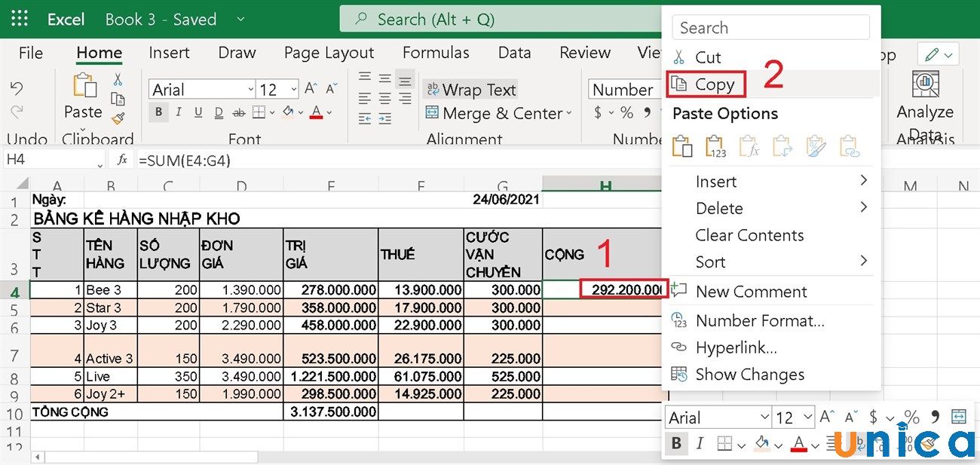Toggle bold formatting in the mini toolbar
980x465 pixels.
[x=676, y=444]
